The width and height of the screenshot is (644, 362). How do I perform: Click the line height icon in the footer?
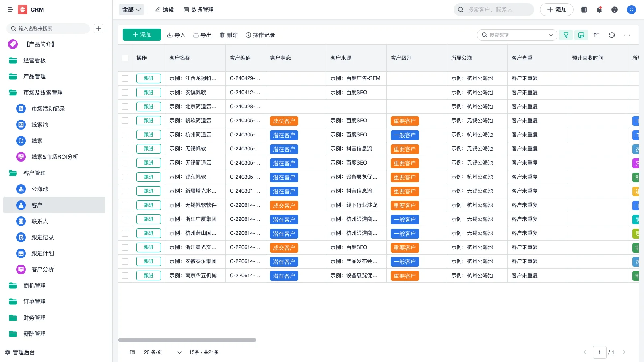pyautogui.click(x=132, y=352)
